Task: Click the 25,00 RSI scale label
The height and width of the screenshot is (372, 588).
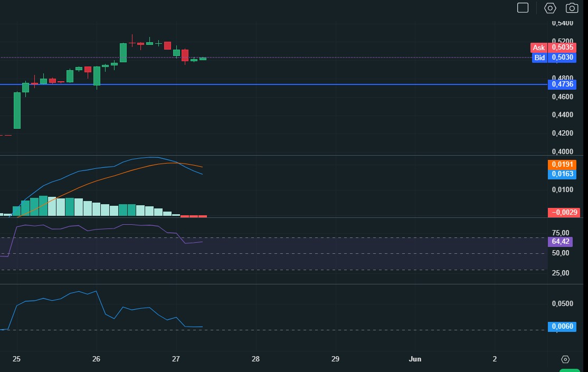Action: 560,273
